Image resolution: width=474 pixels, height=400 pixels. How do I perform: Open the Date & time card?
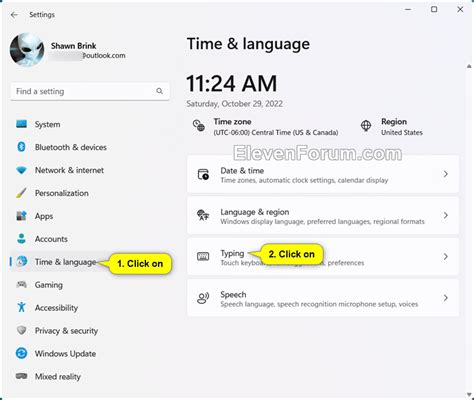click(323, 174)
